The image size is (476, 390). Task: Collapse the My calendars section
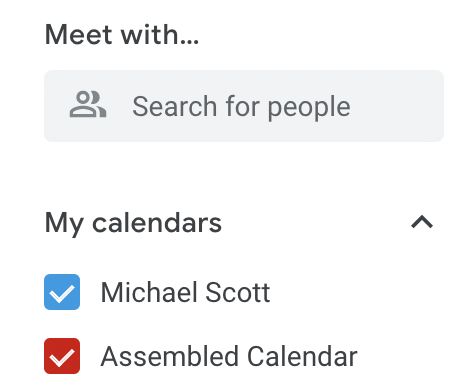click(x=422, y=222)
